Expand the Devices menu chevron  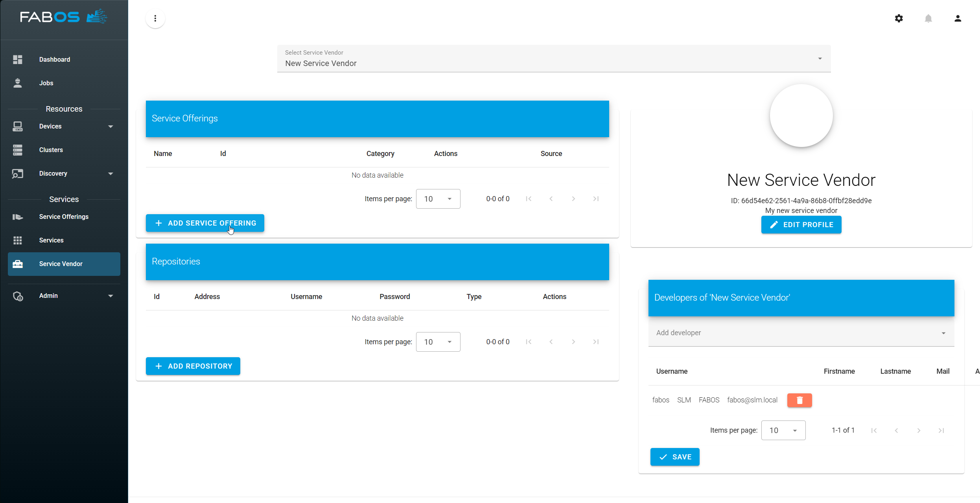pyautogui.click(x=111, y=126)
